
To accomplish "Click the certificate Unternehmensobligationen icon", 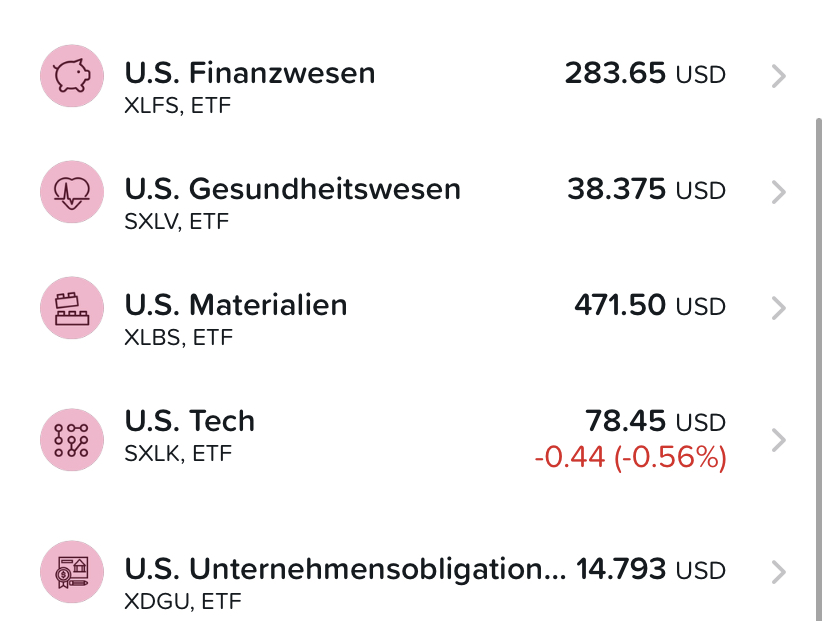I will 72,572.
